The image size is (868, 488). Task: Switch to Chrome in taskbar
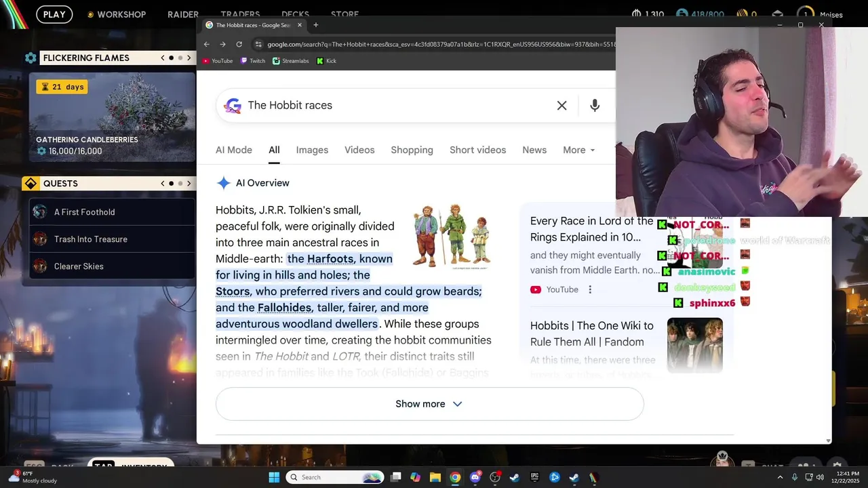455,477
